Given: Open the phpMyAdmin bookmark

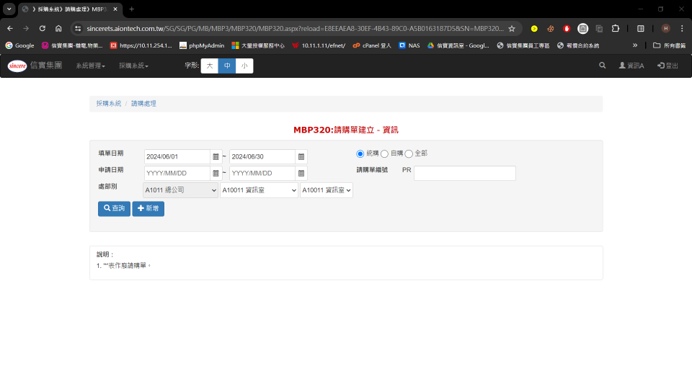Looking at the screenshot, I should 202,45.
